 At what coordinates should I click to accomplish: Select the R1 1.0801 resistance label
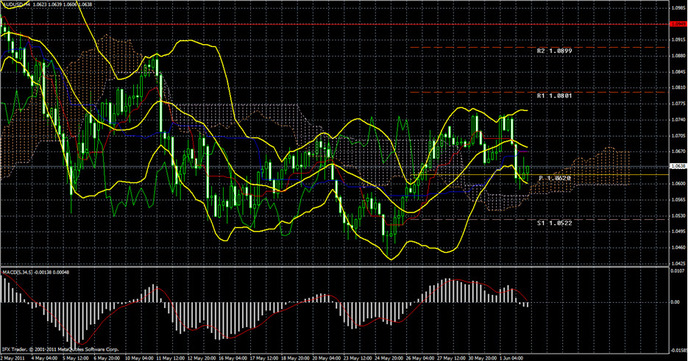click(554, 95)
